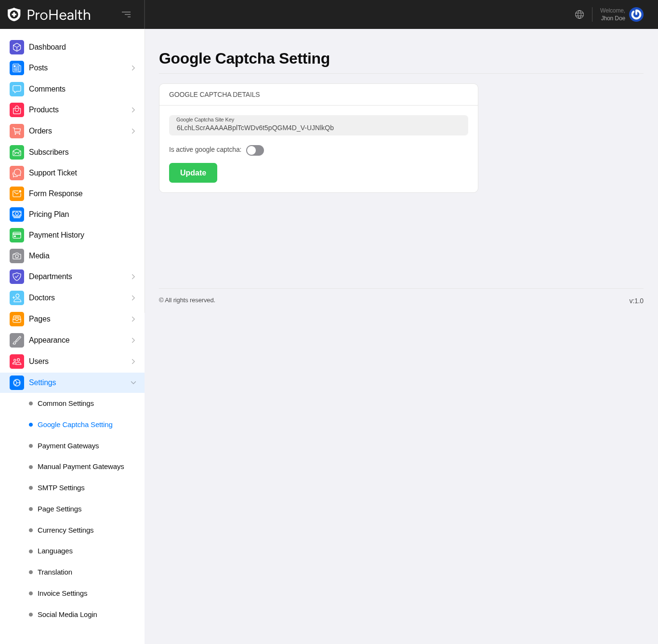Click the Payment History card icon
This screenshot has width=658, height=644.
(17, 235)
